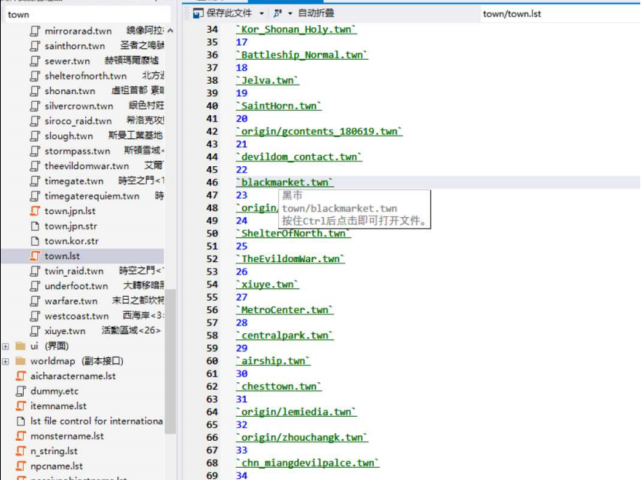Open the MetroCenter.twn link in editor
Viewport: 641px width, 480px height.
[x=284, y=310]
